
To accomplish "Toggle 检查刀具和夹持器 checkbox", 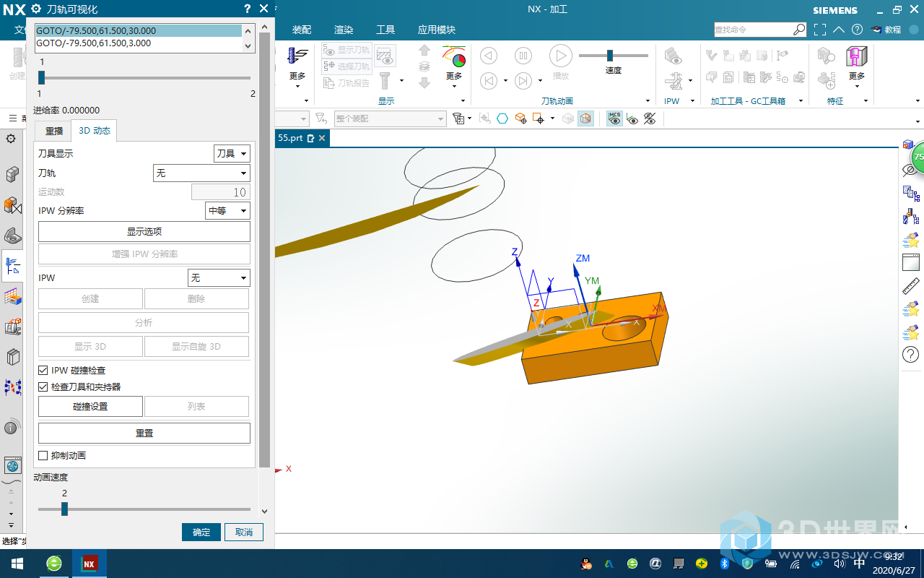I will (43, 387).
